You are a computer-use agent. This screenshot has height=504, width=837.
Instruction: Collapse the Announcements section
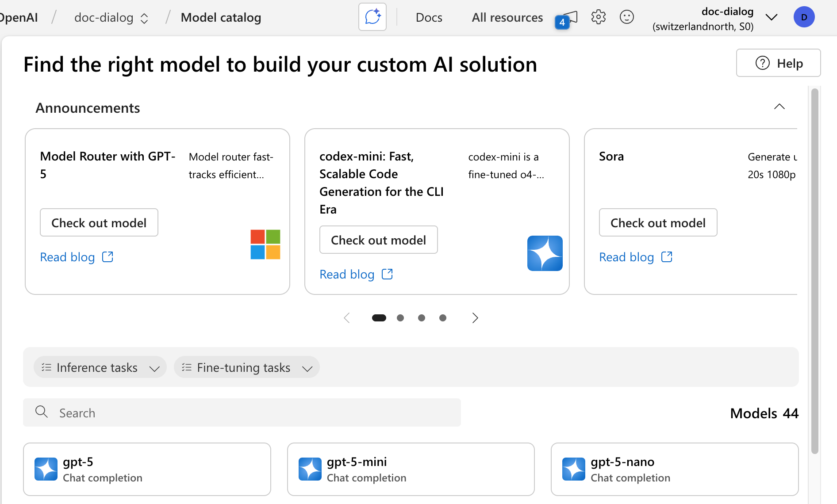(x=779, y=107)
